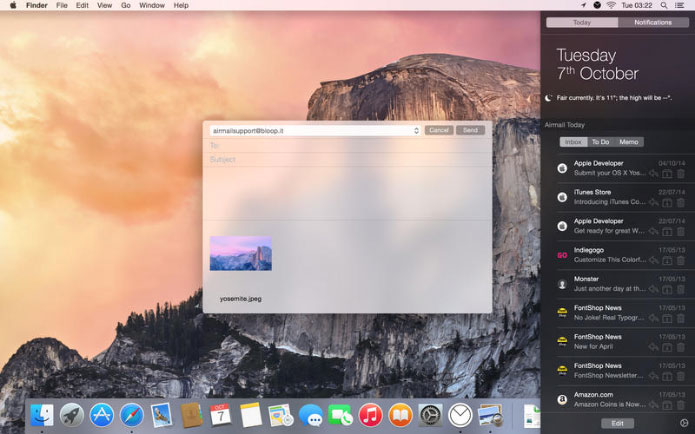Switch the Airmail widget to Memo
The height and width of the screenshot is (434, 695).
[x=629, y=142]
